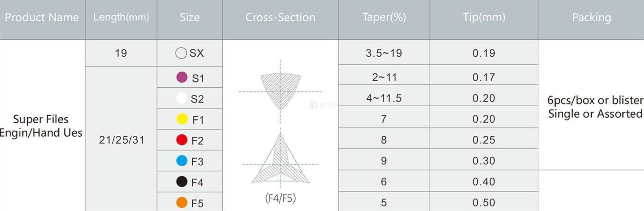Select the 3.5~19 taper value

coord(384,53)
